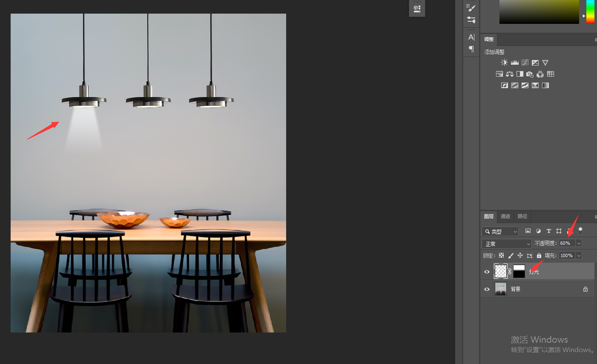
Task: Add a Levels adjustment layer
Action: [515, 63]
